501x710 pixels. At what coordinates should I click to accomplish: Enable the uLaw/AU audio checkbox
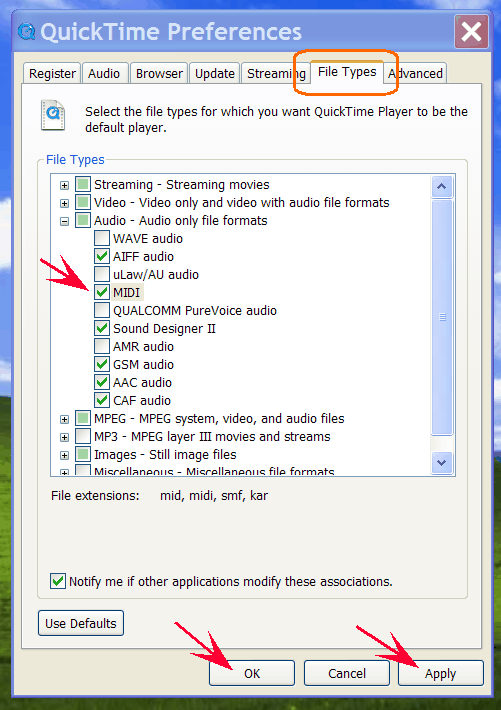(x=102, y=274)
